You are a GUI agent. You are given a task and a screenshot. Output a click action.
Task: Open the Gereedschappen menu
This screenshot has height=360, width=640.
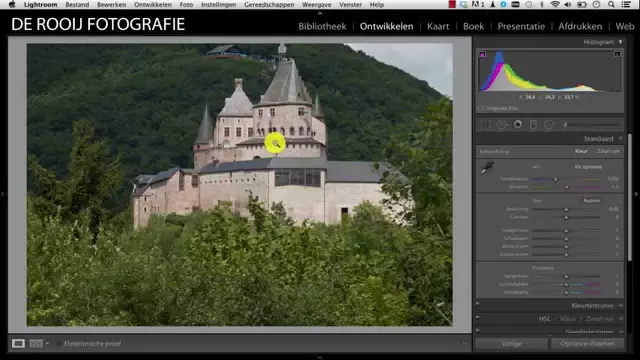point(269,4)
